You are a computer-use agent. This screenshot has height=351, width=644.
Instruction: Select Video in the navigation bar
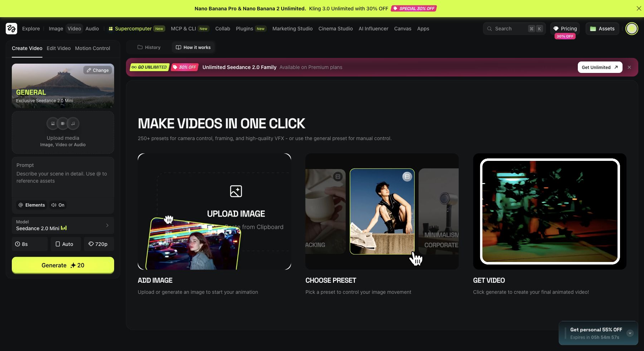[74, 29]
